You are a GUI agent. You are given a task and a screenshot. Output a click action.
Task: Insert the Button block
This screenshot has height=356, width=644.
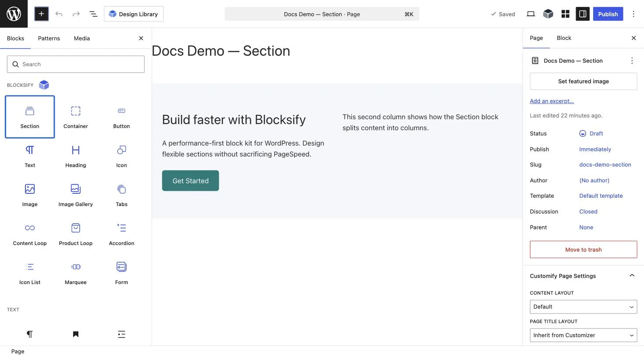(x=121, y=117)
